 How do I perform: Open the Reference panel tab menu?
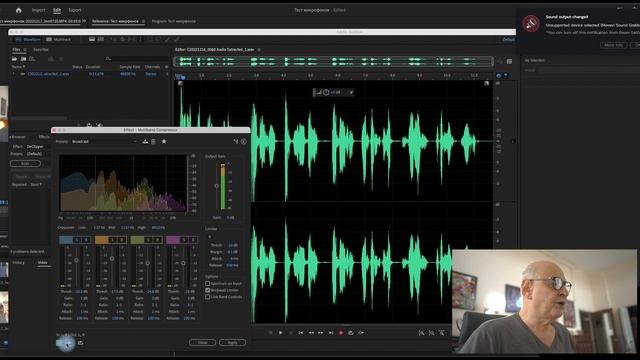[x=143, y=21]
